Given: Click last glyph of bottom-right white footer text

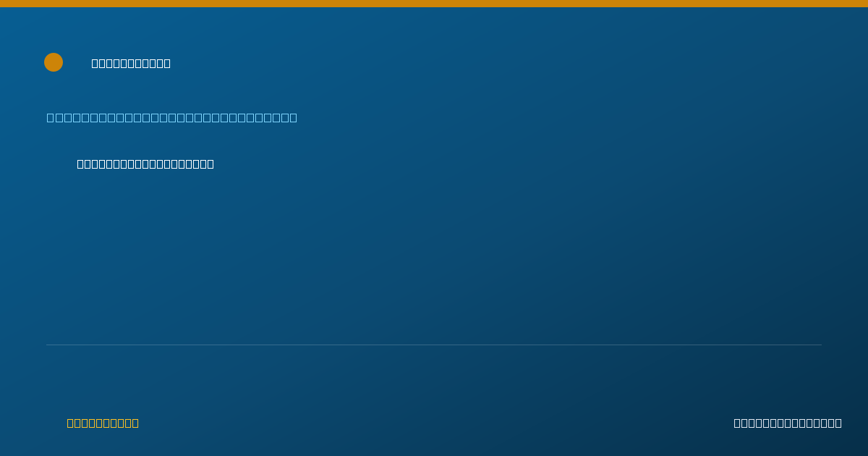Looking at the screenshot, I should pyautogui.click(x=838, y=423).
